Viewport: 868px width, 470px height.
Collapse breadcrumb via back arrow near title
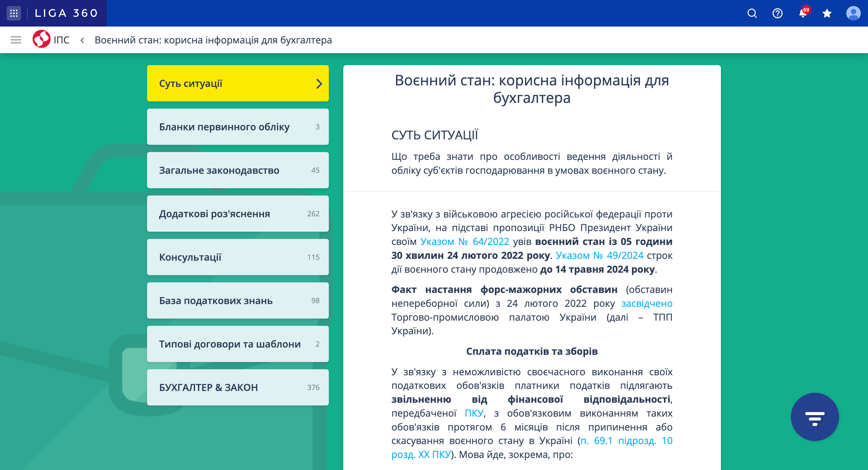point(83,40)
